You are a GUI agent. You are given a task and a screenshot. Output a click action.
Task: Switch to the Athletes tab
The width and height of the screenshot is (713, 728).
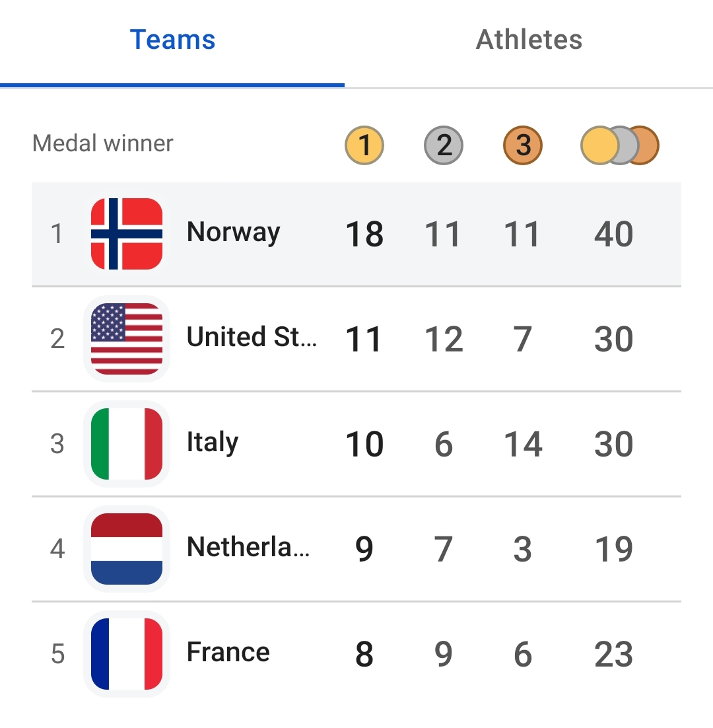[529, 40]
